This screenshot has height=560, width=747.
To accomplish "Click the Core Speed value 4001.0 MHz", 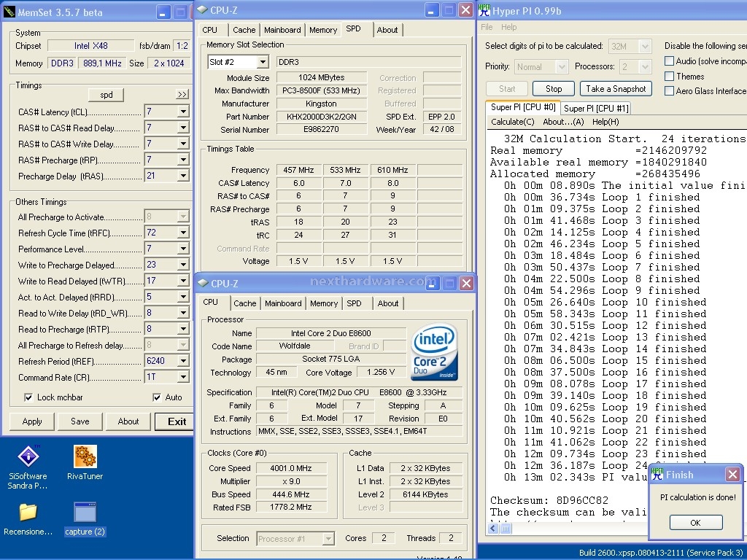I will click(x=291, y=468).
